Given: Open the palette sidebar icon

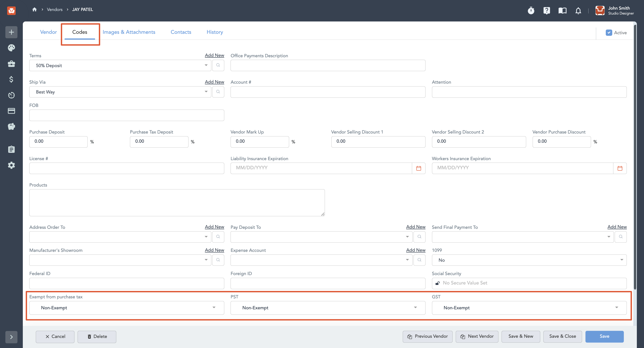Looking at the screenshot, I should [11, 48].
